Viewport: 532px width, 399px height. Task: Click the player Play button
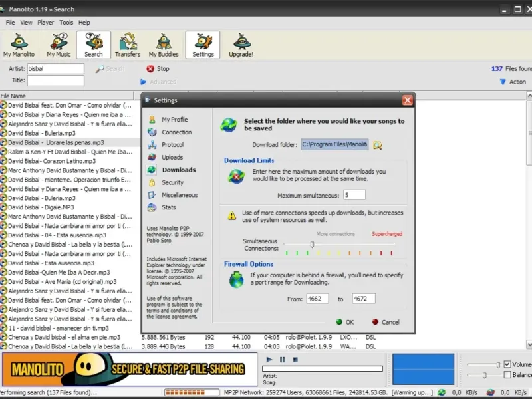(269, 360)
